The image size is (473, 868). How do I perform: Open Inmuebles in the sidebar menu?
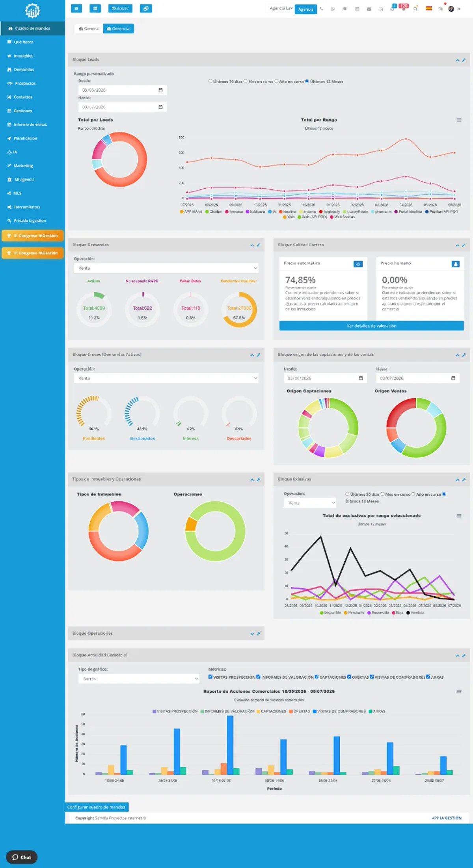[23, 56]
